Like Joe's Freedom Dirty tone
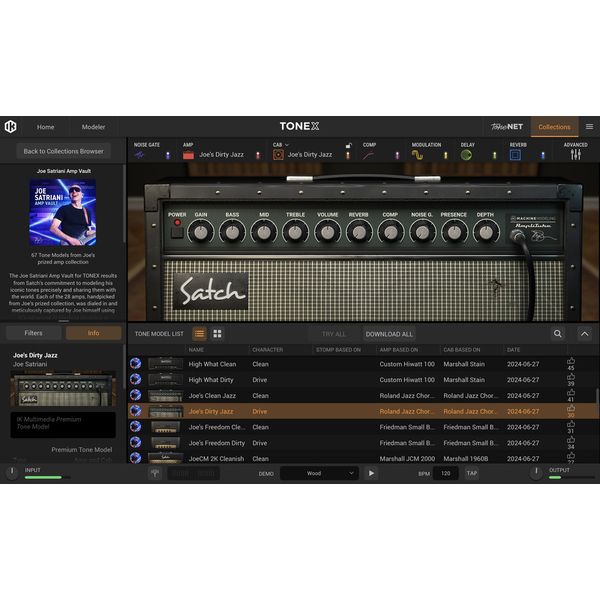The width and height of the screenshot is (600, 600). click(571, 440)
